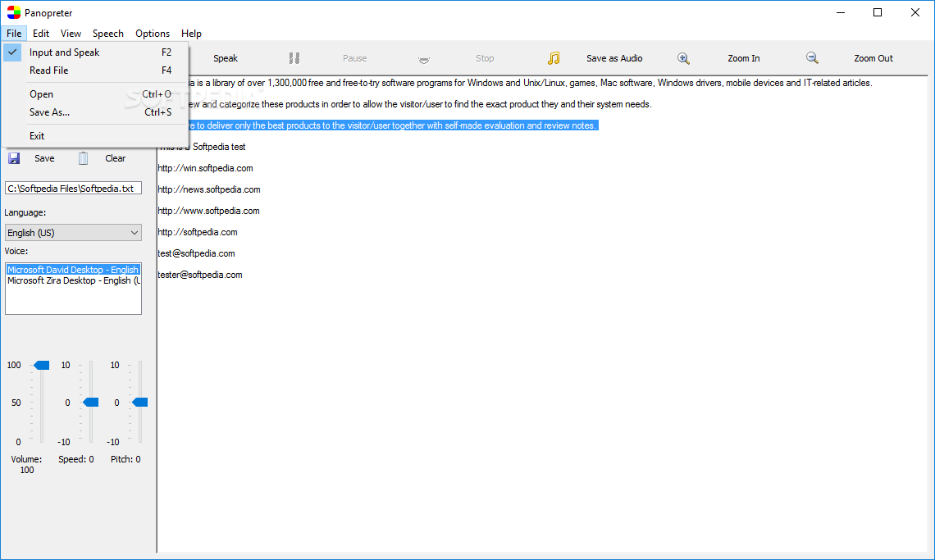The height and width of the screenshot is (560, 935).
Task: Minimize the Panopreter window
Action: tap(840, 12)
